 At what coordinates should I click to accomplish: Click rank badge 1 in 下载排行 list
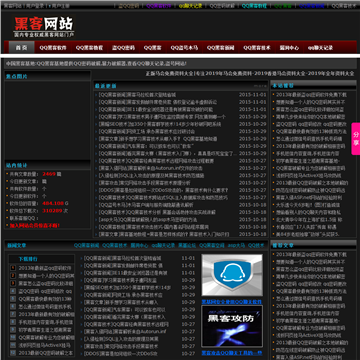click(x=13, y=268)
